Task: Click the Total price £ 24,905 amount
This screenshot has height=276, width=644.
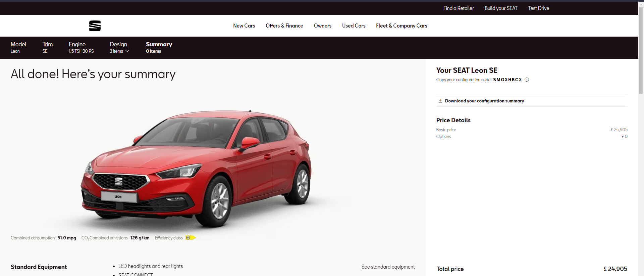Action: (615, 269)
